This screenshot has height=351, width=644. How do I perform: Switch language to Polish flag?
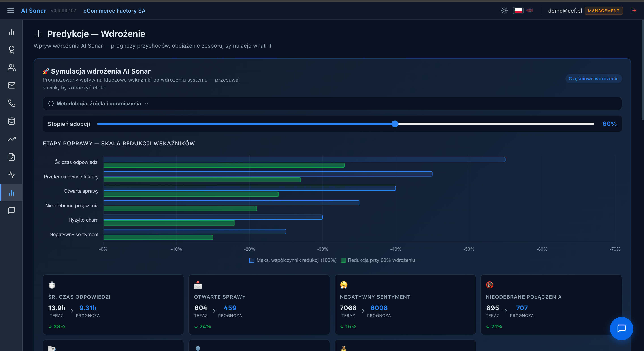click(x=518, y=11)
